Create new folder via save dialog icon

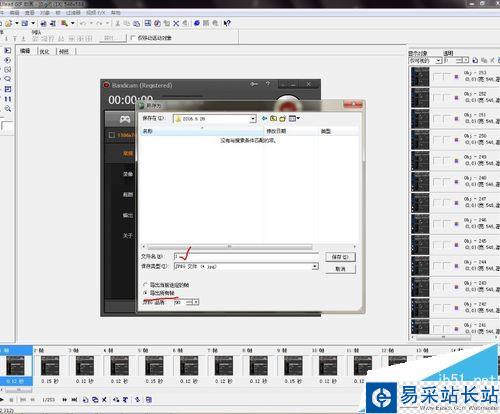(283, 118)
